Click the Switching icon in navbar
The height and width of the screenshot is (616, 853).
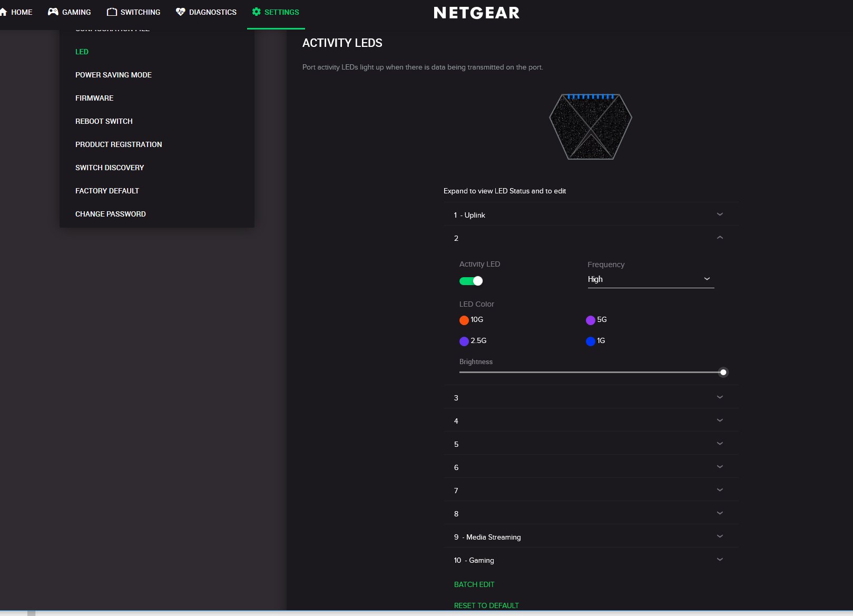pos(112,12)
